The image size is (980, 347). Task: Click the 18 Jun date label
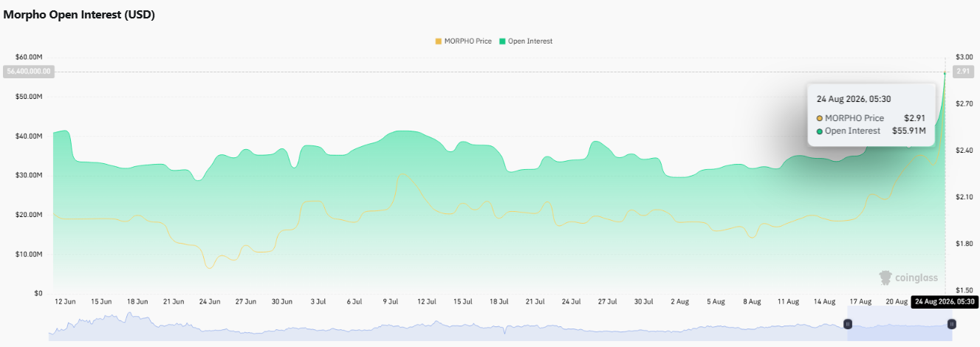point(137,301)
